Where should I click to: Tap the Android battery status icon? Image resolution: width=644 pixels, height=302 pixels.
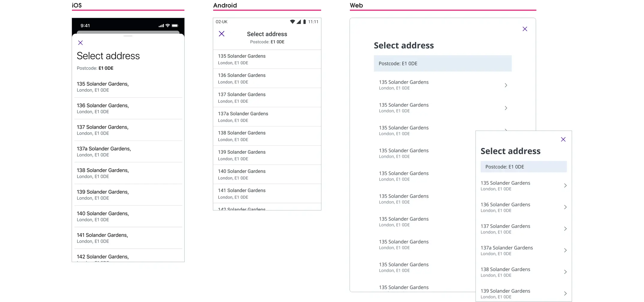tap(304, 22)
